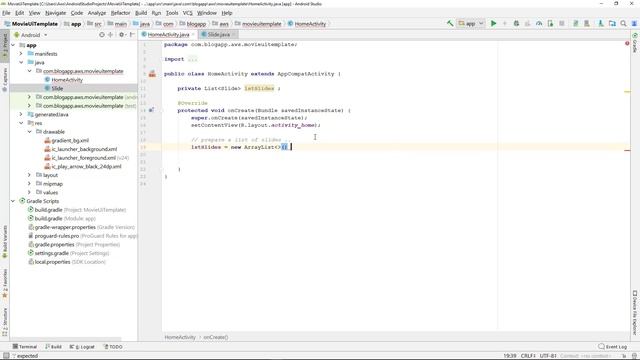Toggle the Captures side tab

point(5,80)
